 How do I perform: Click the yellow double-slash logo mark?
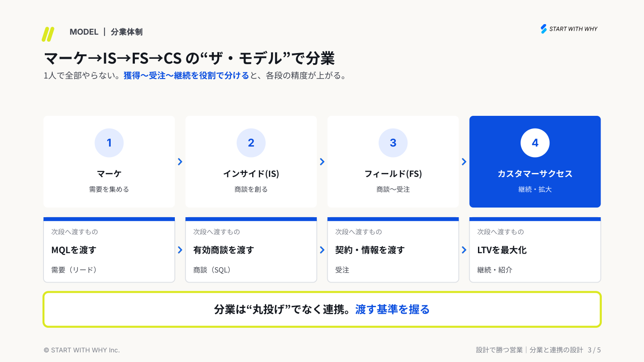coord(48,34)
